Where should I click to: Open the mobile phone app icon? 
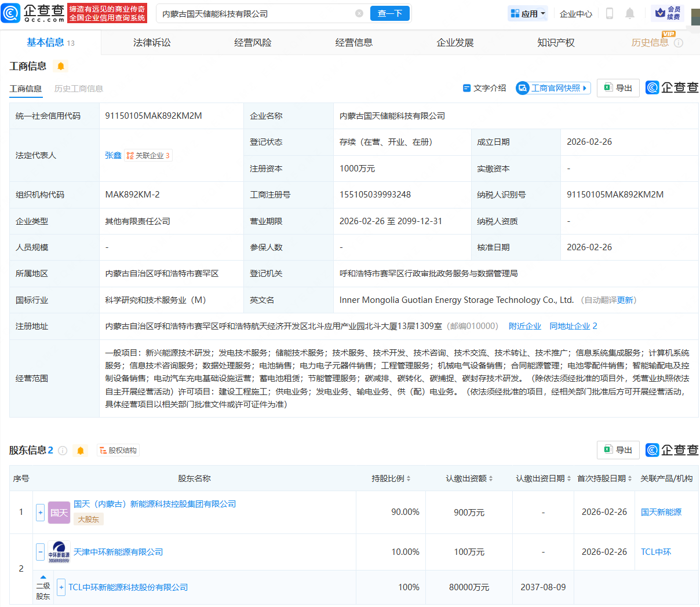[x=609, y=13]
